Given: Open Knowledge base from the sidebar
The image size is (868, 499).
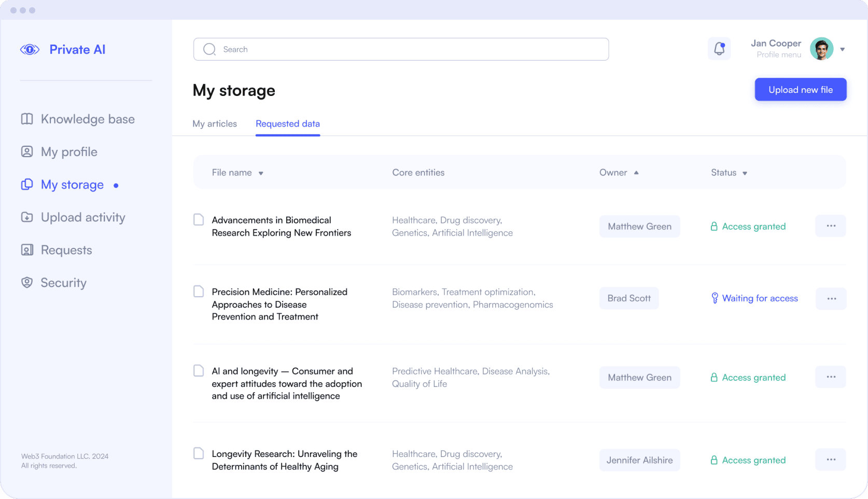Looking at the screenshot, I should pyautogui.click(x=87, y=119).
